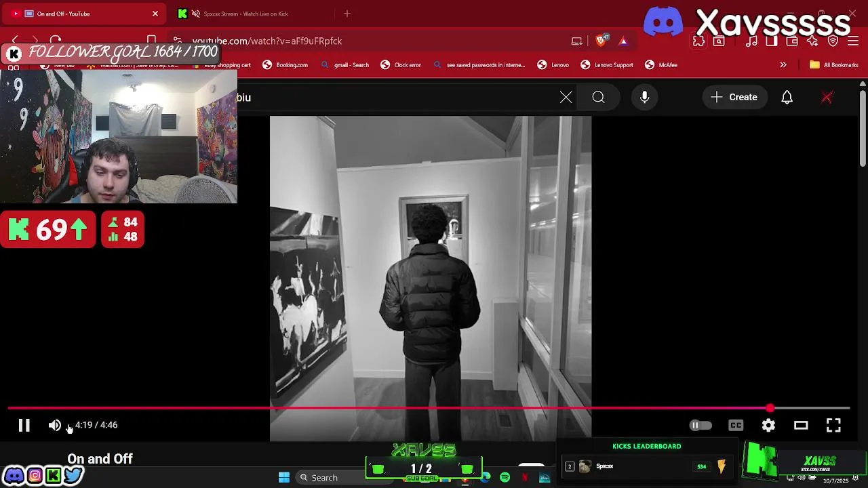Open YouTube notifications bell

coord(787,98)
